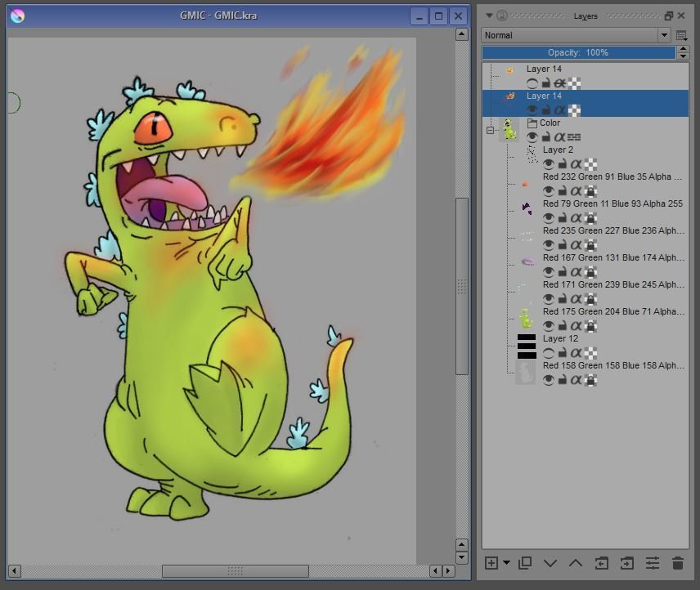700x590 pixels.
Task: Toggle alpha lock on Red 158 Green 158 layer
Action: click(x=590, y=380)
